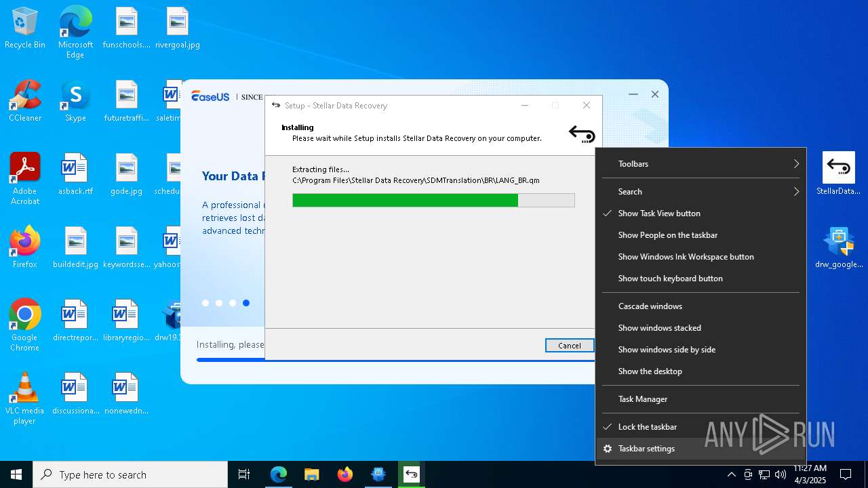The height and width of the screenshot is (488, 868).
Task: Toggle Show Windows Ink Workspace button
Action: tap(701, 257)
